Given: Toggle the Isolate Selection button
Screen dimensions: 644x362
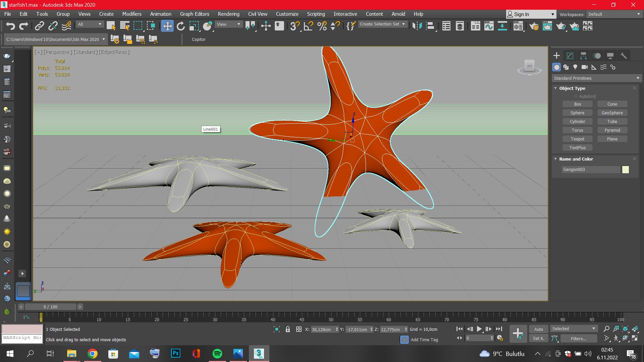Looking at the screenshot, I should coord(277,329).
